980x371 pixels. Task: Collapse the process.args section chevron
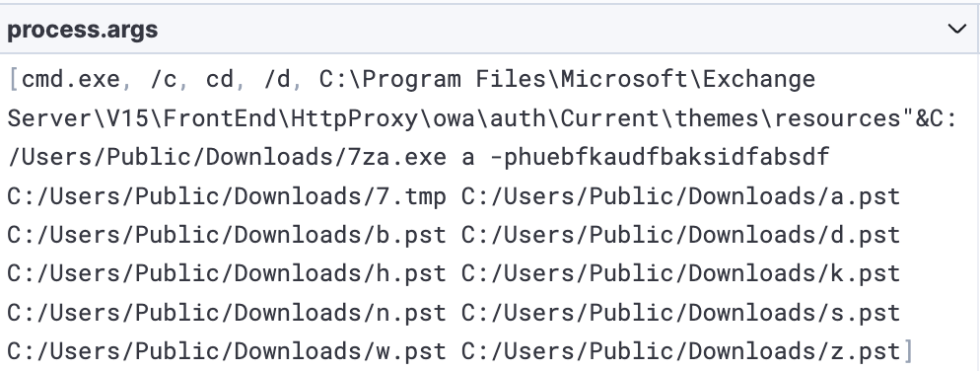[957, 29]
